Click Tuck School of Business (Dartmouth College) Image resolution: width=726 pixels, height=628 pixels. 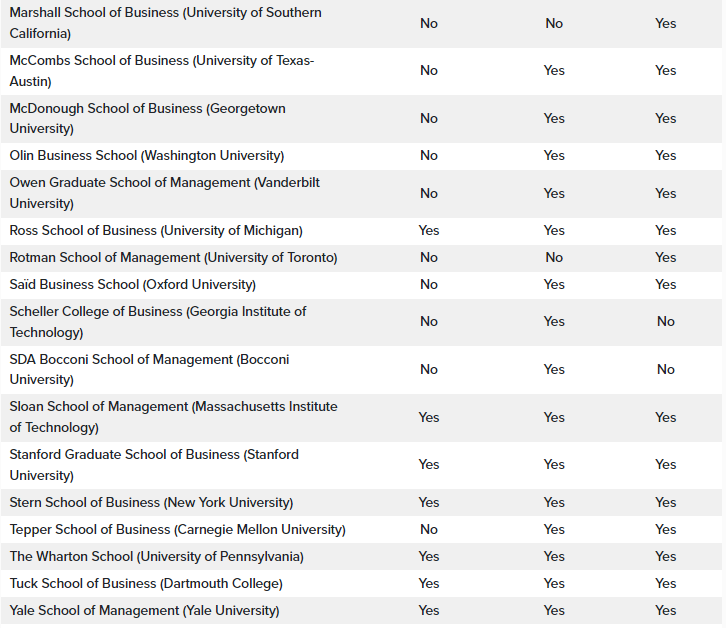click(146, 584)
